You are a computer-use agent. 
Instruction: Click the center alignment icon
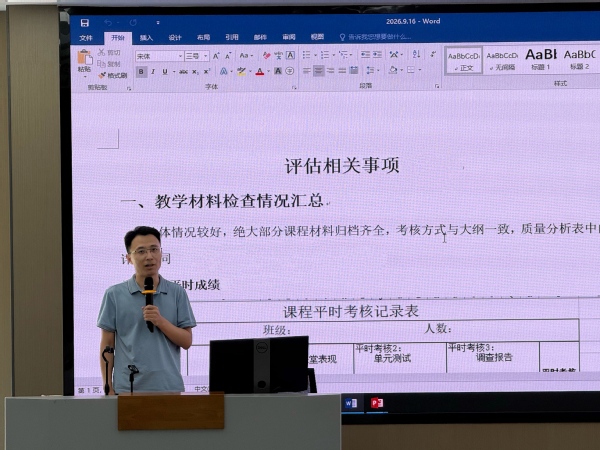click(x=318, y=71)
